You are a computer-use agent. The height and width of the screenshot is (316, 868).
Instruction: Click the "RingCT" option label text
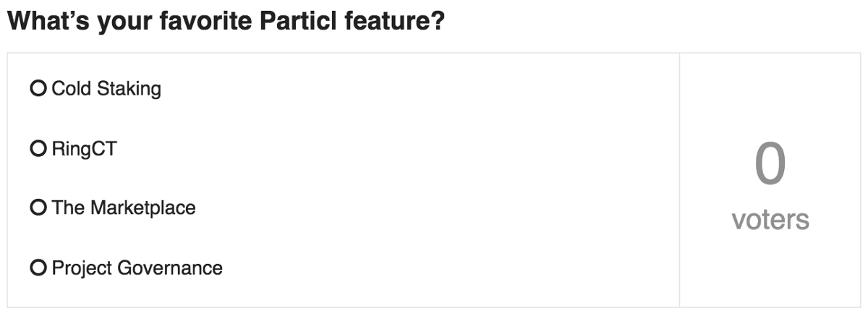[x=84, y=149]
